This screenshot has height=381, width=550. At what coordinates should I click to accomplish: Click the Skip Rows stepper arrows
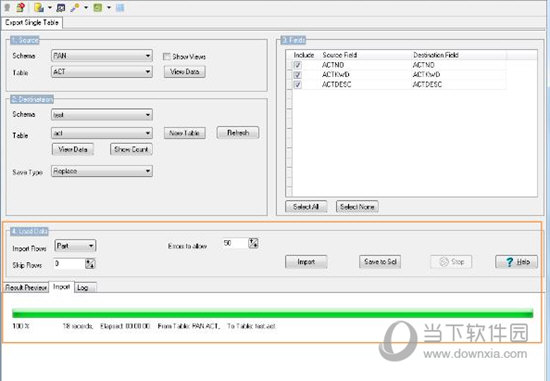click(x=90, y=263)
